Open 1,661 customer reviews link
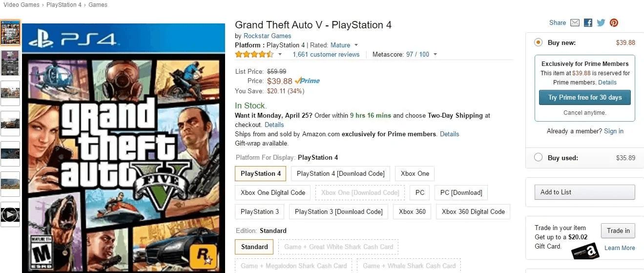This screenshot has height=273, width=644. click(326, 55)
